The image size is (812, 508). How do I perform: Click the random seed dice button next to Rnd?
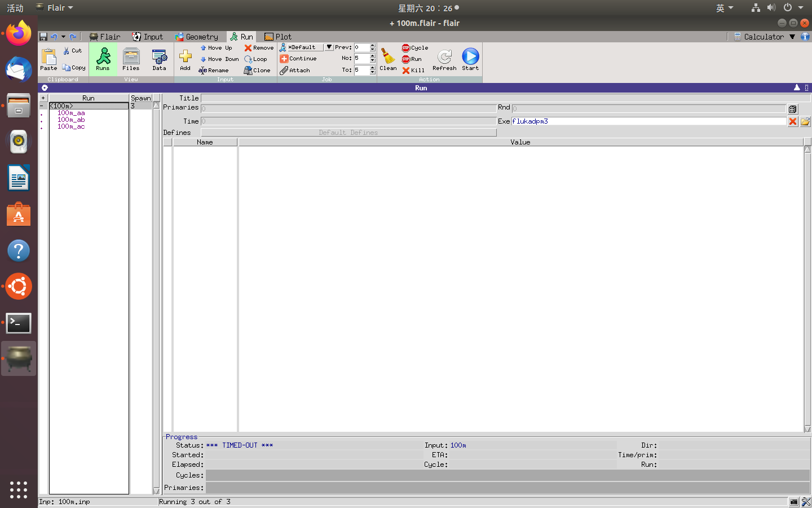point(793,109)
